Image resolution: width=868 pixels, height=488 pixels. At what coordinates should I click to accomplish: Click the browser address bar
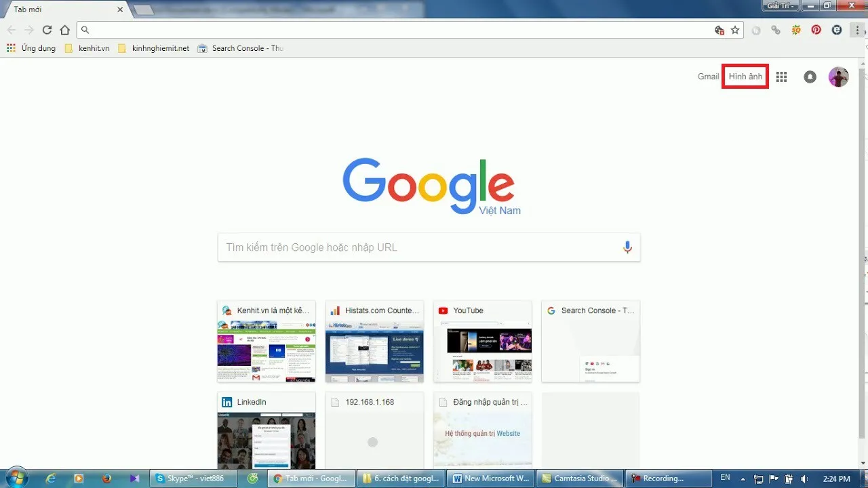coord(412,30)
